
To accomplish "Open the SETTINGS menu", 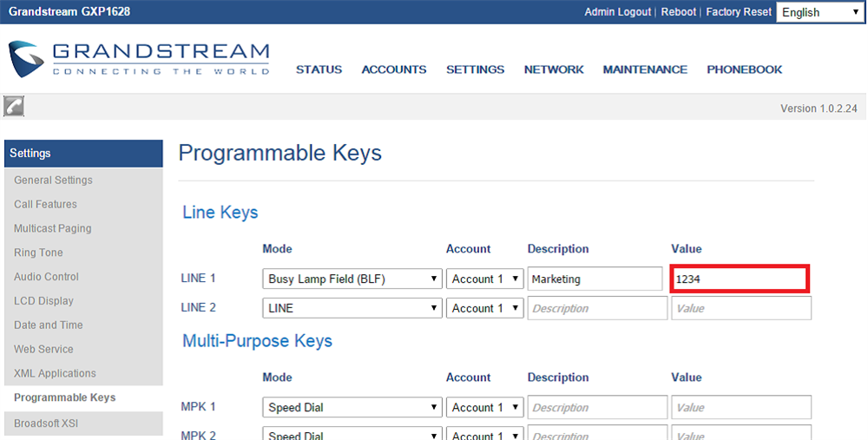I will 476,69.
